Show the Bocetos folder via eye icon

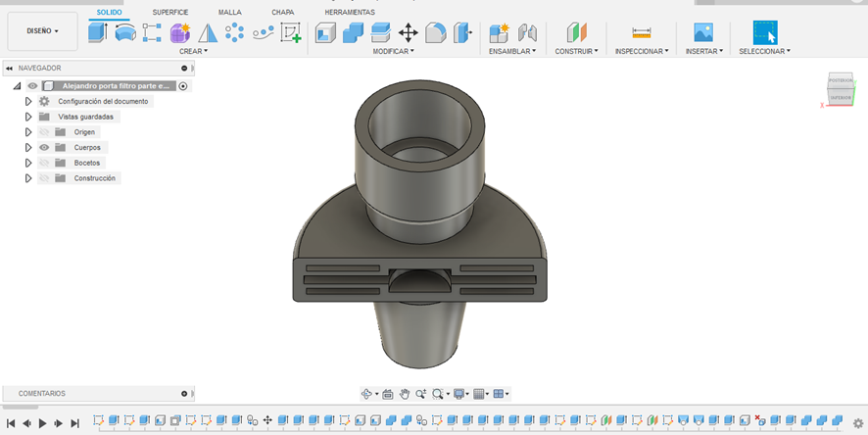click(44, 163)
